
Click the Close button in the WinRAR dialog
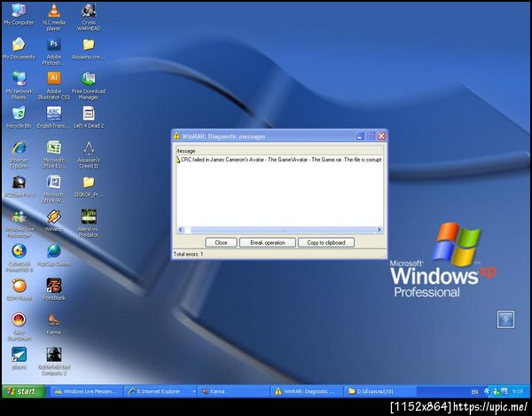coord(221,243)
